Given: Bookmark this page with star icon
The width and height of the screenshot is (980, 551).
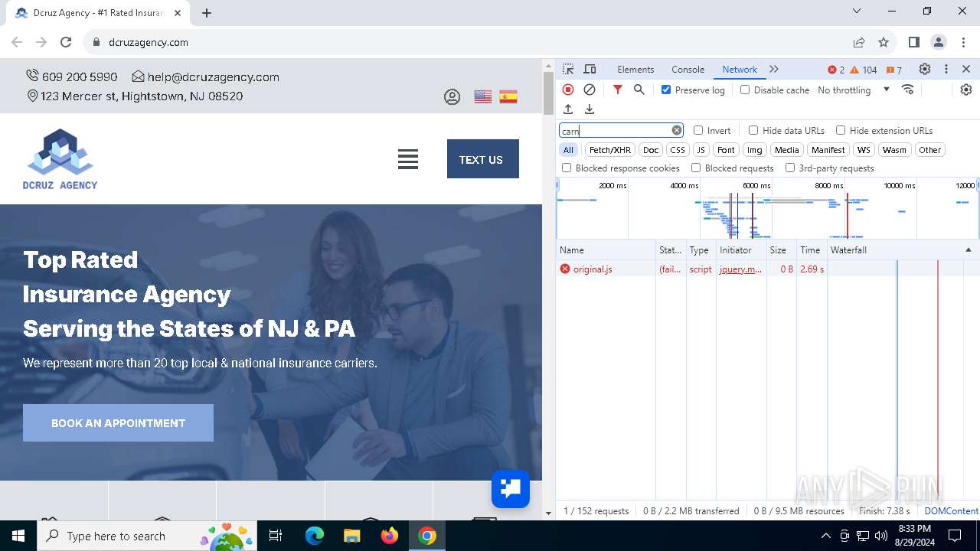Looking at the screenshot, I should tap(884, 42).
